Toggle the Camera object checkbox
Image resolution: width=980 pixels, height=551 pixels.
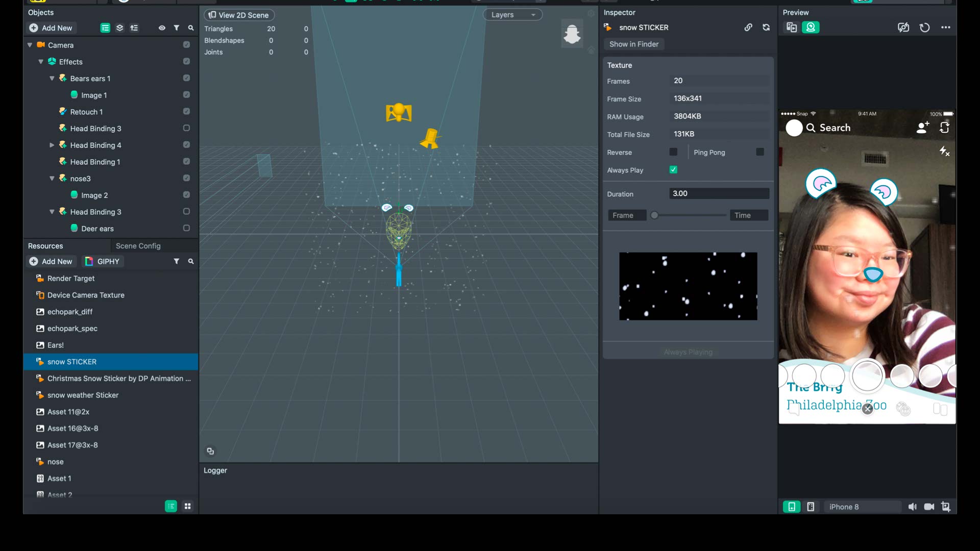click(186, 45)
